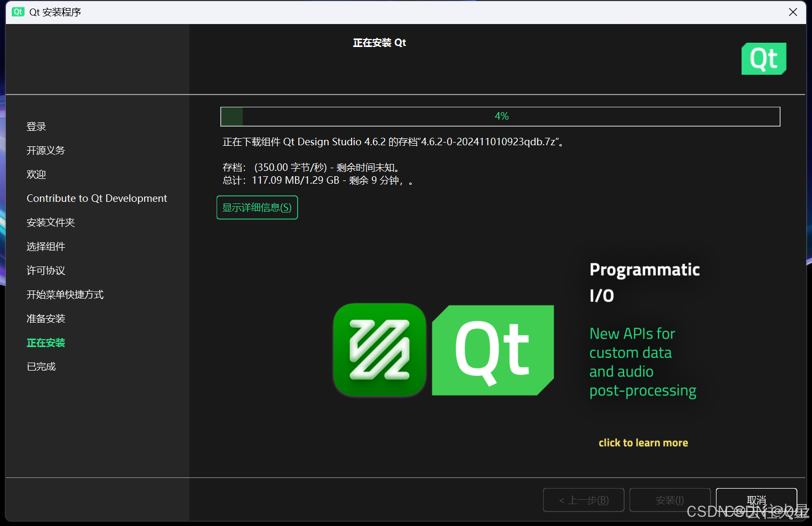Screen dimensions: 812x526
Task: Select the 安装文件夹 step in sidebar
Action: (51, 222)
